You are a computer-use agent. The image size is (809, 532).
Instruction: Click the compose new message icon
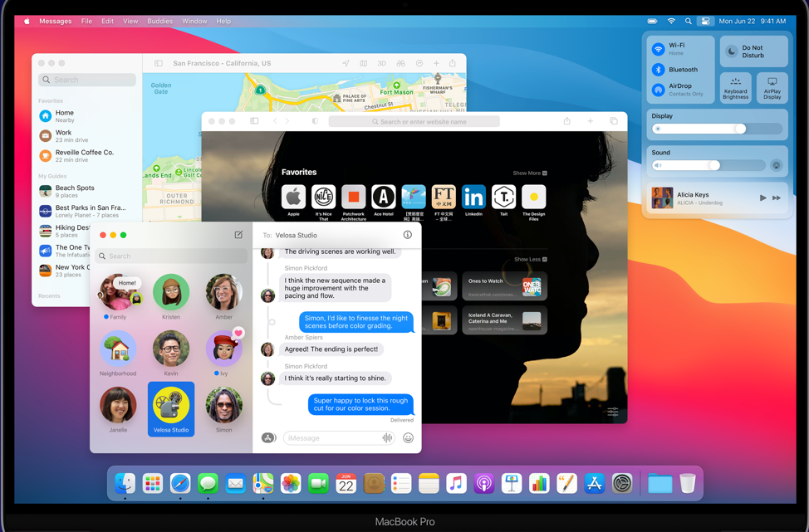point(238,235)
